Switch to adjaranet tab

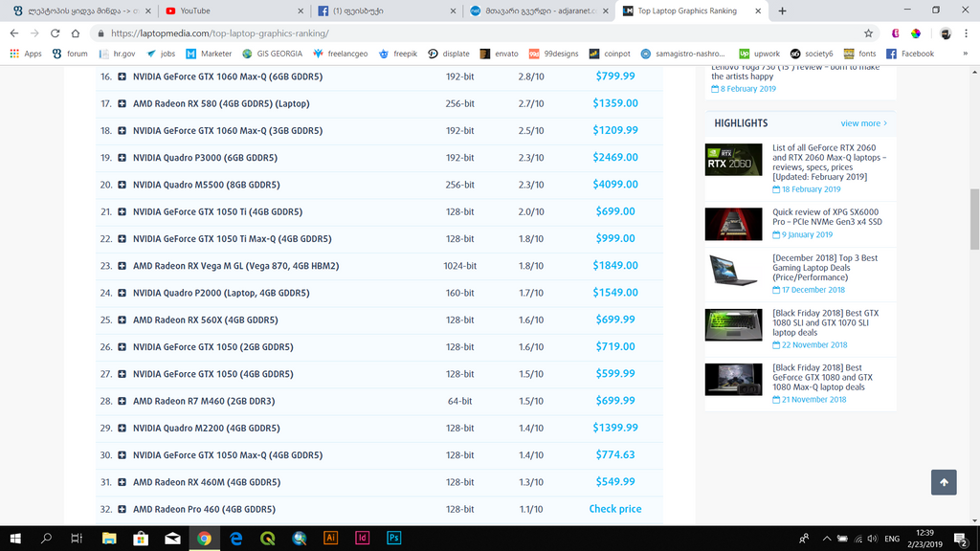coord(539,11)
